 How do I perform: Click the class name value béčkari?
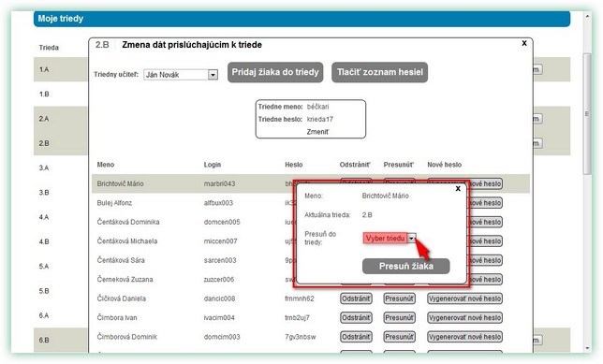click(317, 107)
